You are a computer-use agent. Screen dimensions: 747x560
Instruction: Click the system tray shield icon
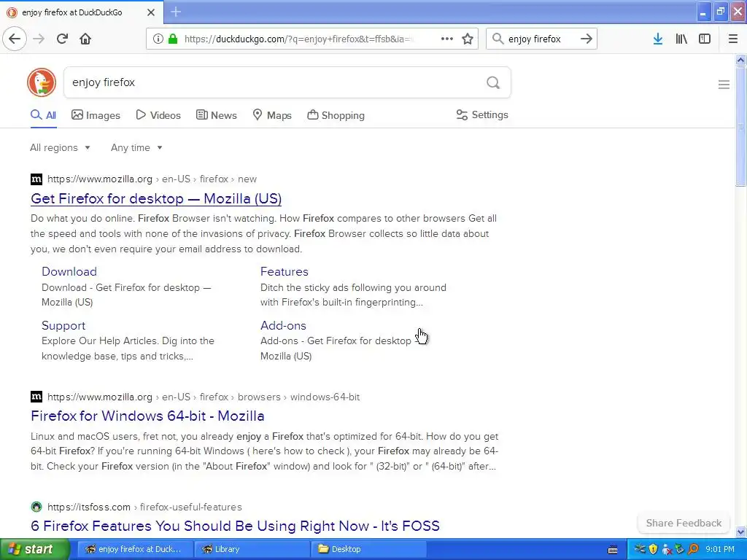653,549
